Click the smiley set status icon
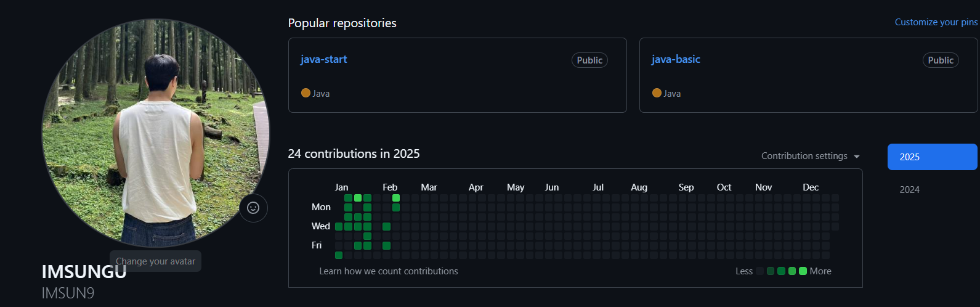Screen dimensions: 980x307 tap(253, 208)
